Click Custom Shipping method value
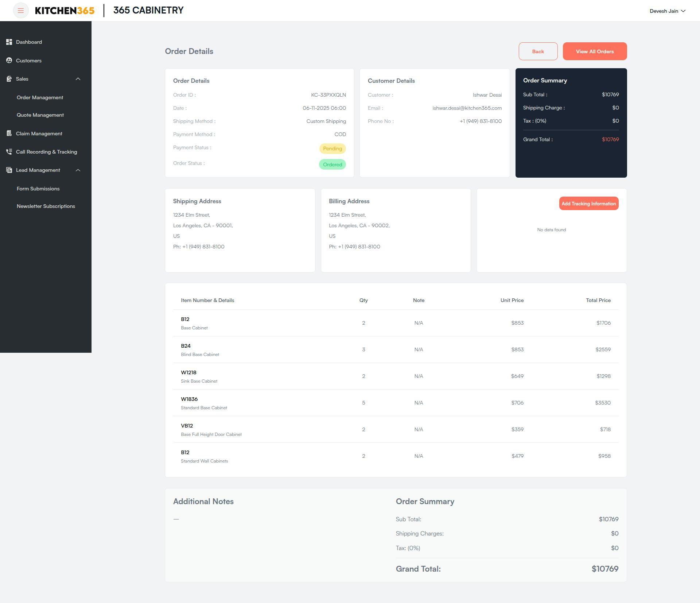 point(326,121)
